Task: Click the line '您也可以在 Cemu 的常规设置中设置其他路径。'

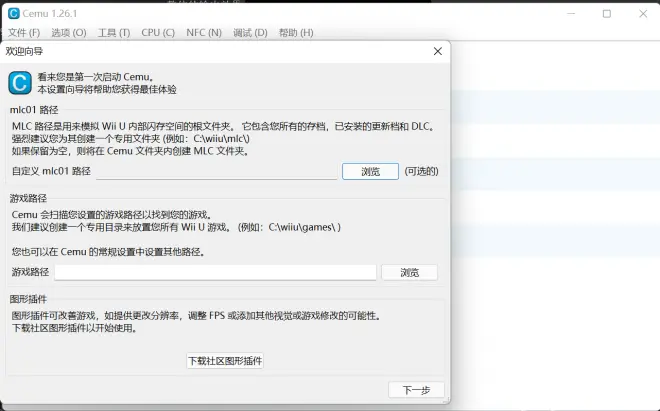Action: 109,252
